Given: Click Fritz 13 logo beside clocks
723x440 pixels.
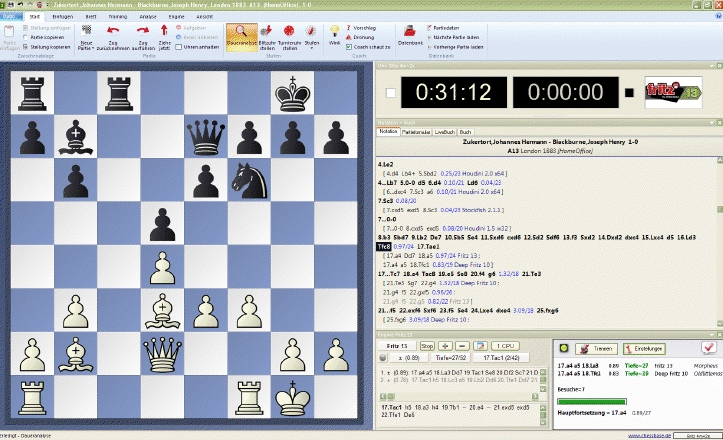Looking at the screenshot, I should pyautogui.click(x=673, y=92).
